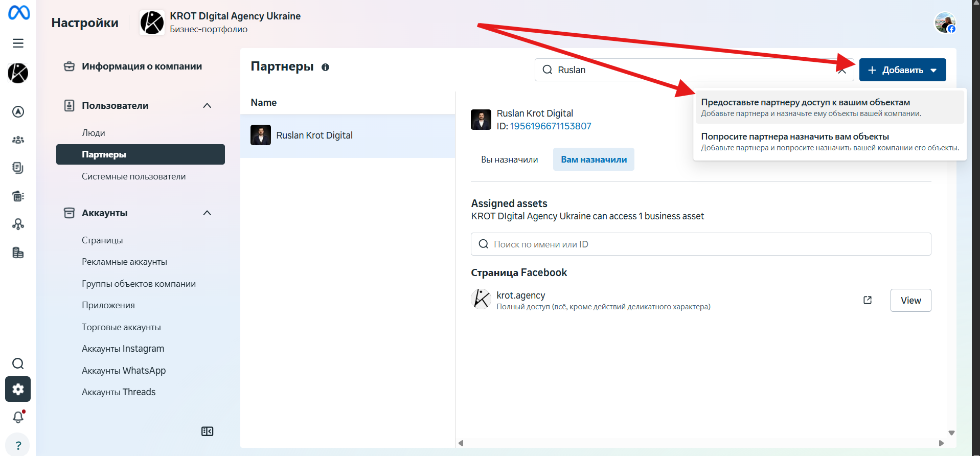This screenshot has width=980, height=456.
Task: Click the Страница Facebook heading
Action: (x=519, y=273)
